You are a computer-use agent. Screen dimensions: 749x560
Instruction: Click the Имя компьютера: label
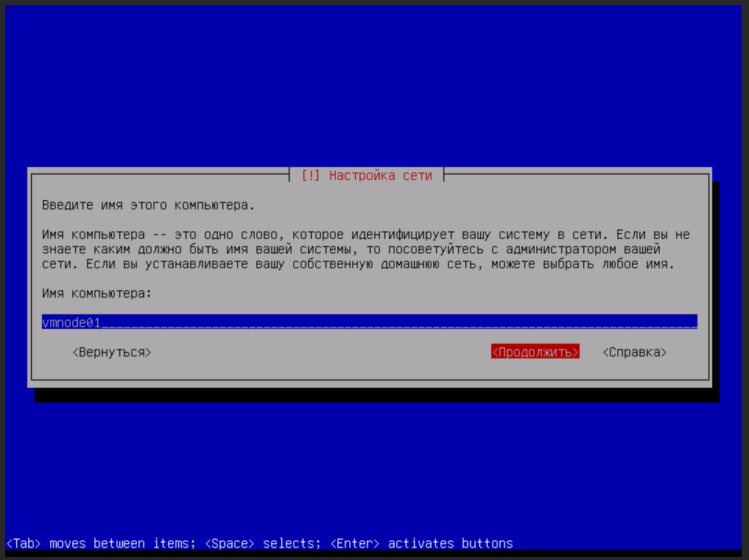(96, 294)
